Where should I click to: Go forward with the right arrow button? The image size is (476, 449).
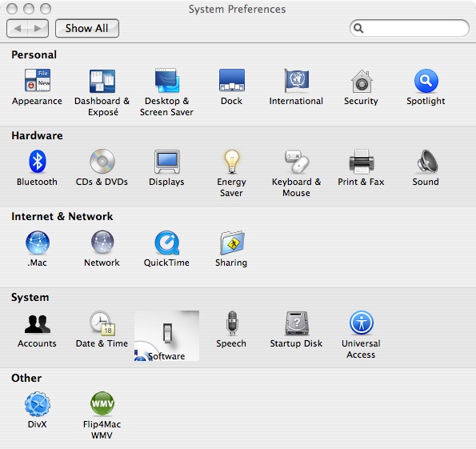tap(38, 28)
